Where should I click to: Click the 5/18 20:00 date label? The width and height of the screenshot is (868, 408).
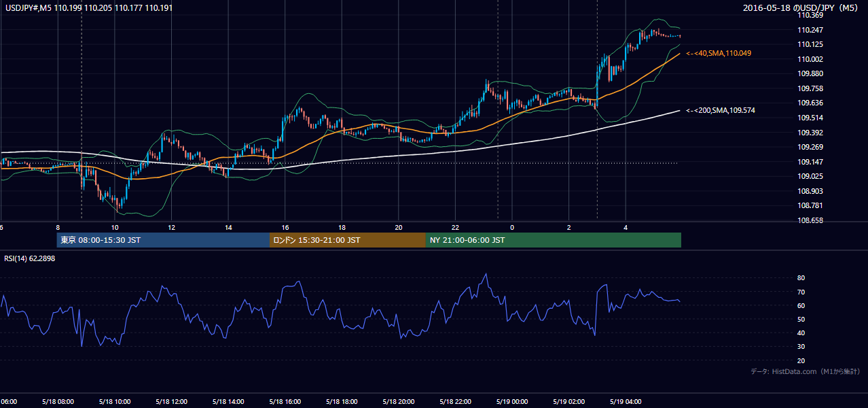398,401
